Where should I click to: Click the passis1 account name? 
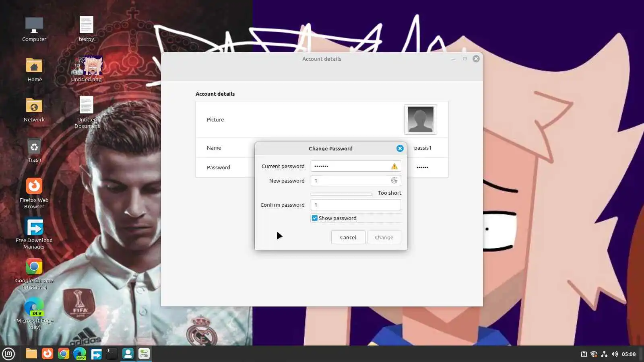coord(423,148)
